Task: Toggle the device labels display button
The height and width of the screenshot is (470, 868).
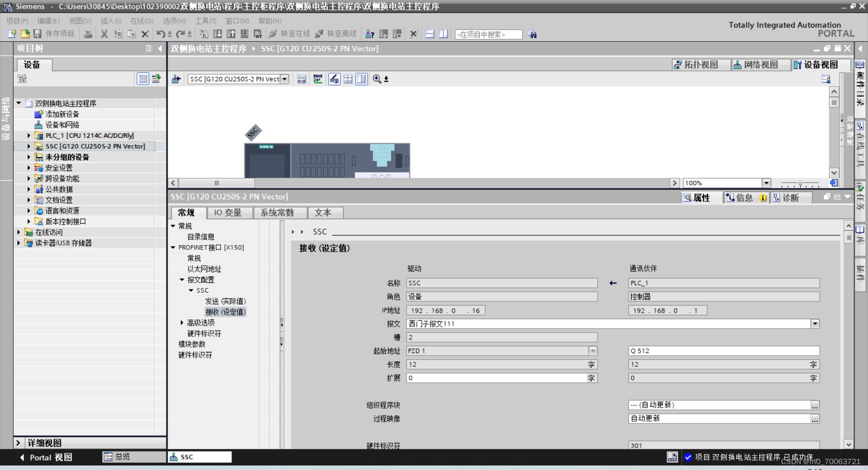Action: pyautogui.click(x=318, y=79)
